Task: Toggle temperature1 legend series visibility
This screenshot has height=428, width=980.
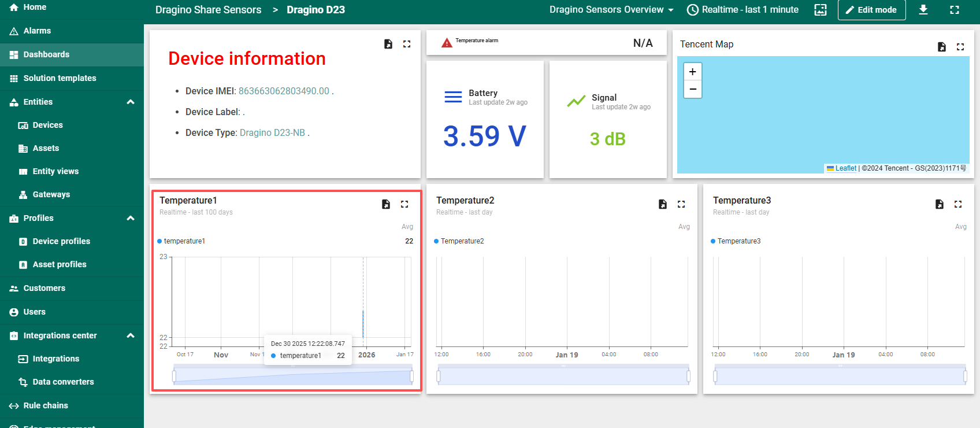Action: pos(184,241)
